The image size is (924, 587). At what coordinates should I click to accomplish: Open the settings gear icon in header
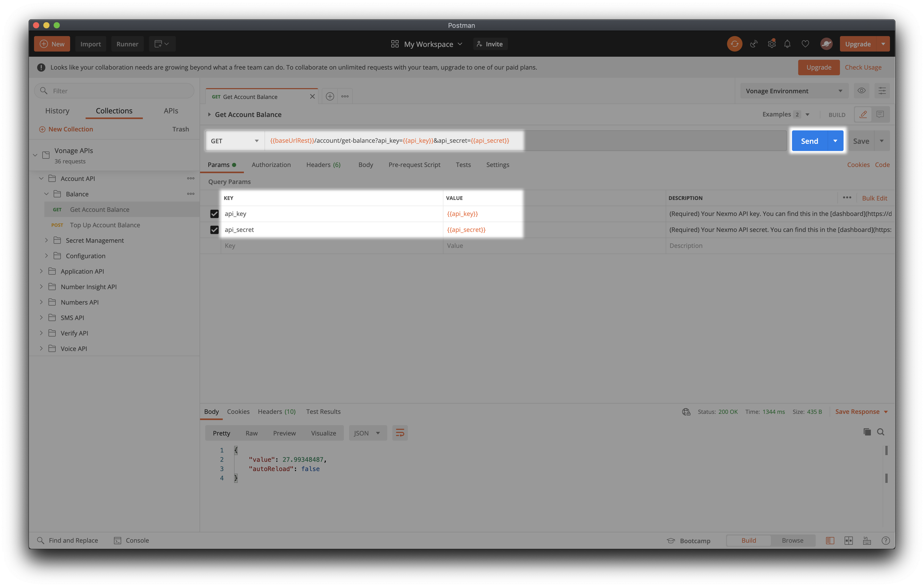[772, 44]
